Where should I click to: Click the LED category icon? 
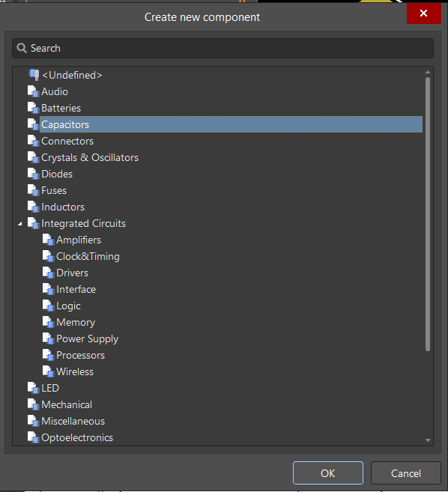33,388
